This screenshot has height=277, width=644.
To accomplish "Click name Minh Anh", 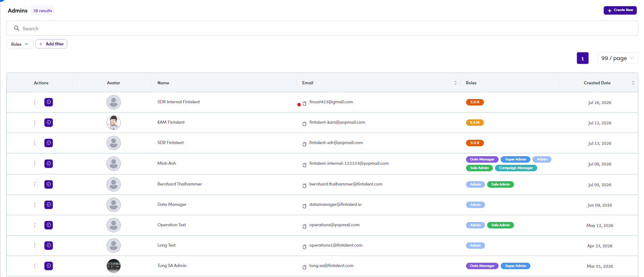I will click(x=167, y=163).
